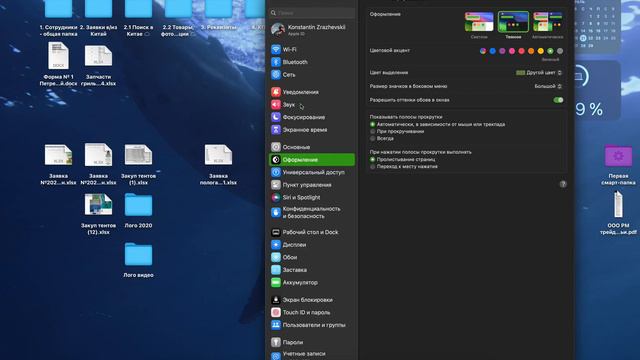Click the battery percentage widget
Image resolution: width=640 pixels, height=360 pixels.
click(x=598, y=91)
